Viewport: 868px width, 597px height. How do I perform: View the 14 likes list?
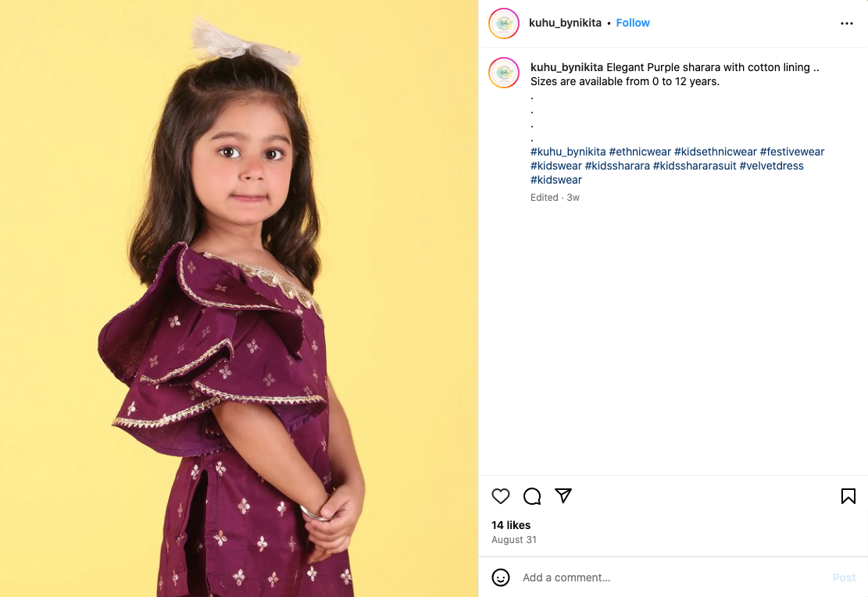pyautogui.click(x=511, y=525)
